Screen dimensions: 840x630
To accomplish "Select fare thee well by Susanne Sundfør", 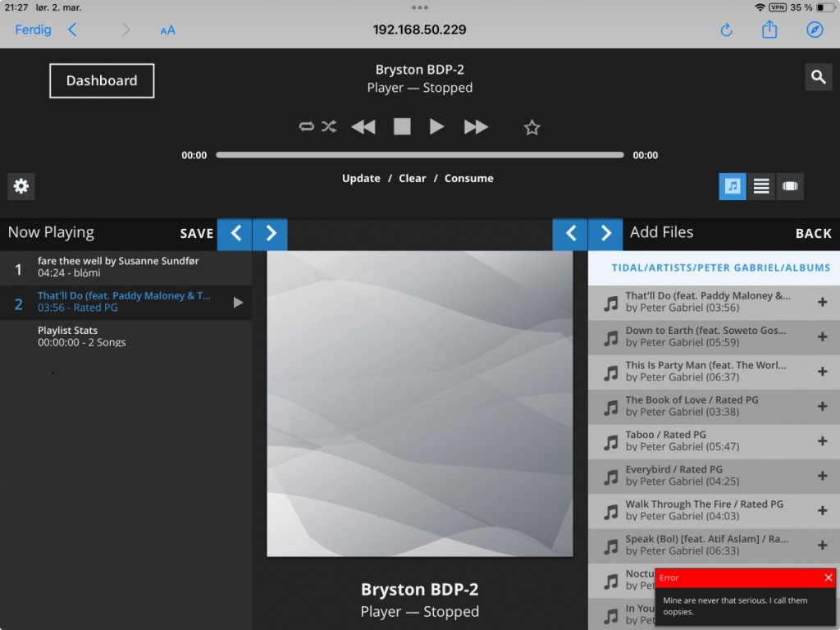I will (x=126, y=267).
